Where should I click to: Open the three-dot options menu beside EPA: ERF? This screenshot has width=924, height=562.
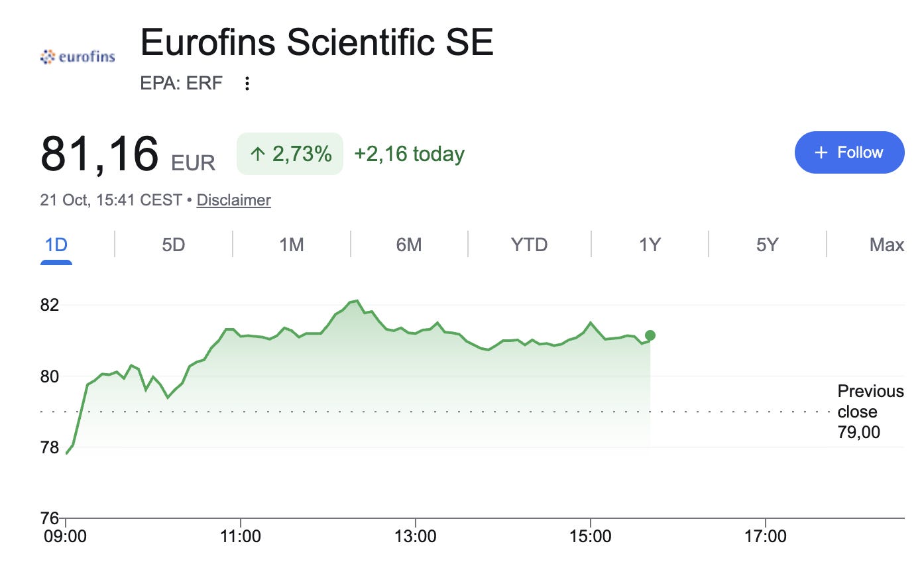click(x=247, y=84)
